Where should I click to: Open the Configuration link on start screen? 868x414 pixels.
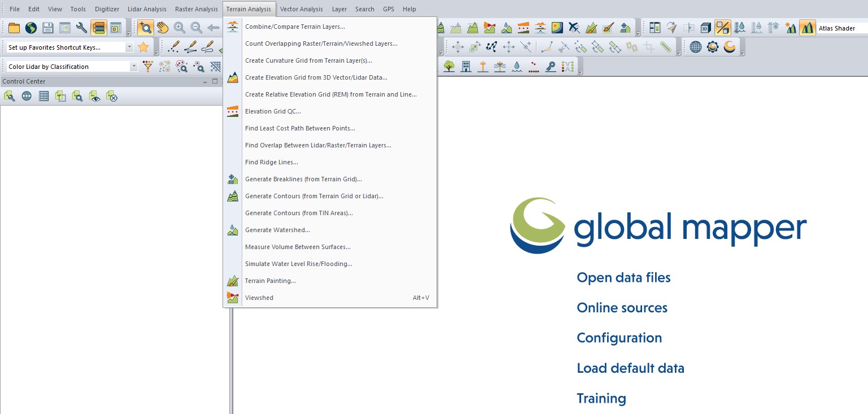[x=619, y=338]
